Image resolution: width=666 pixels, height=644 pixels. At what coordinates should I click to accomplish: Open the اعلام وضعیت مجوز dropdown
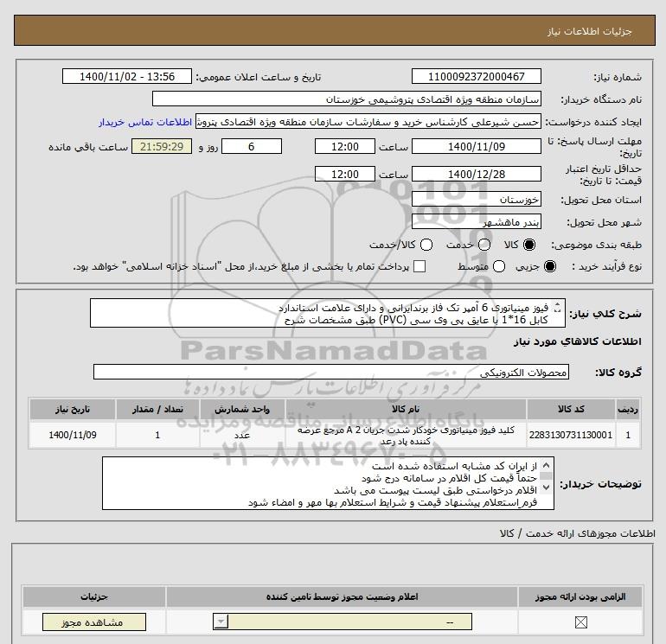[343, 622]
